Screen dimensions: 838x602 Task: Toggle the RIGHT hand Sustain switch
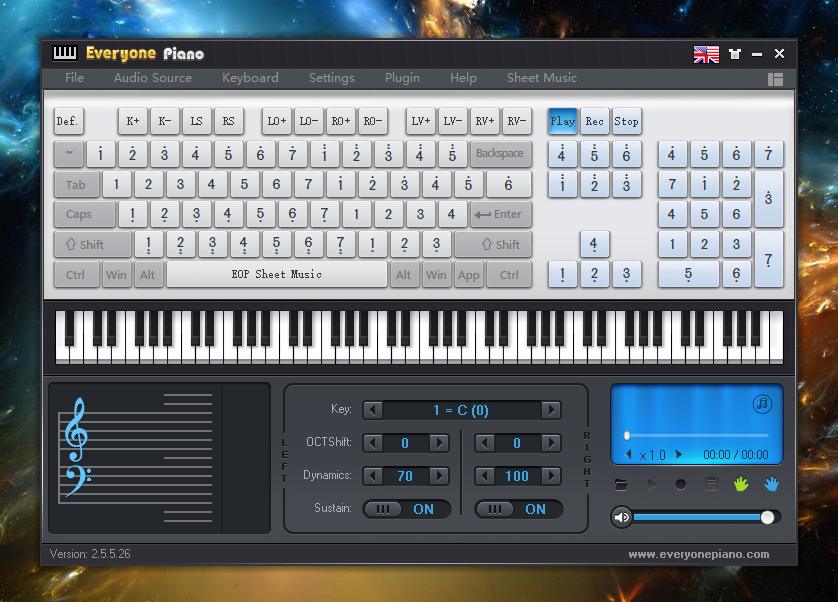pos(519,509)
